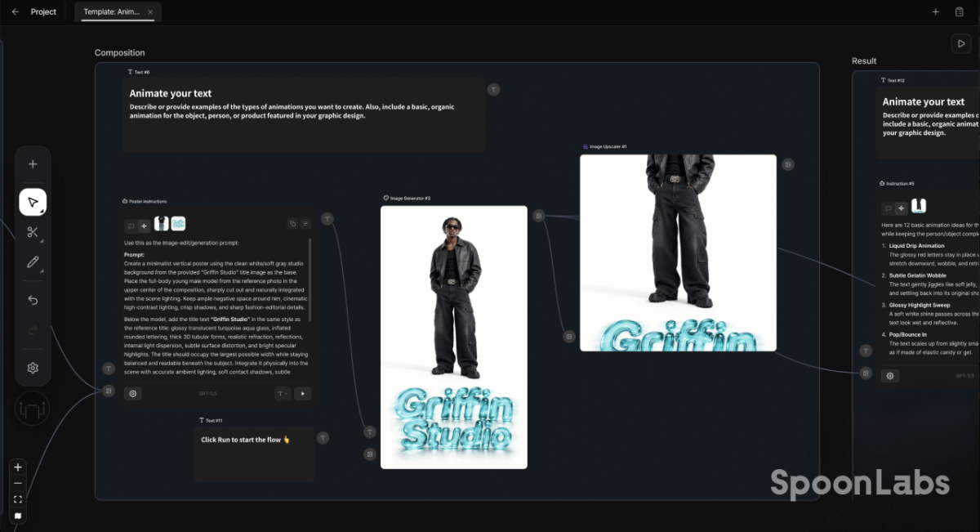Select the Click Run to start the flow note
Screen dimensions: 980x532
tap(254, 454)
